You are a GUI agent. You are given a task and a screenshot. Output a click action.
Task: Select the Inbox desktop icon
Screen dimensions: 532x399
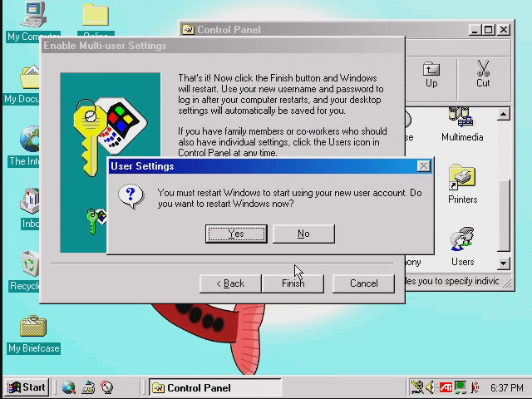30,209
